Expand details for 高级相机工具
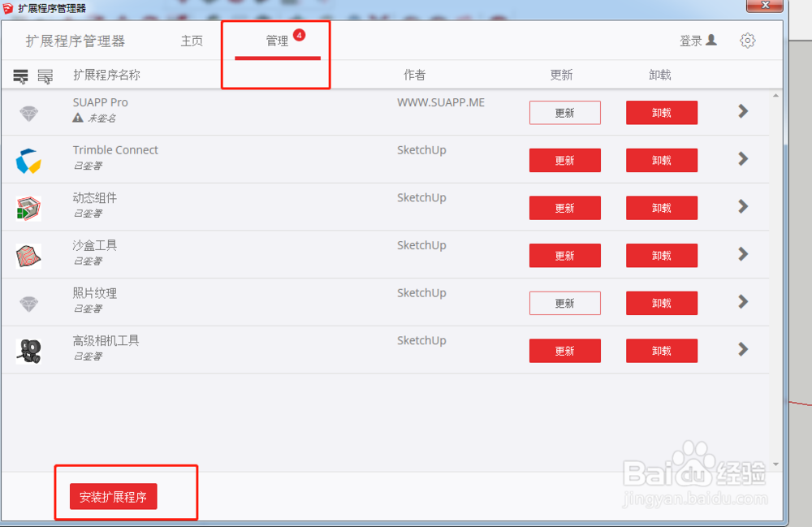The height and width of the screenshot is (527, 812). point(743,349)
